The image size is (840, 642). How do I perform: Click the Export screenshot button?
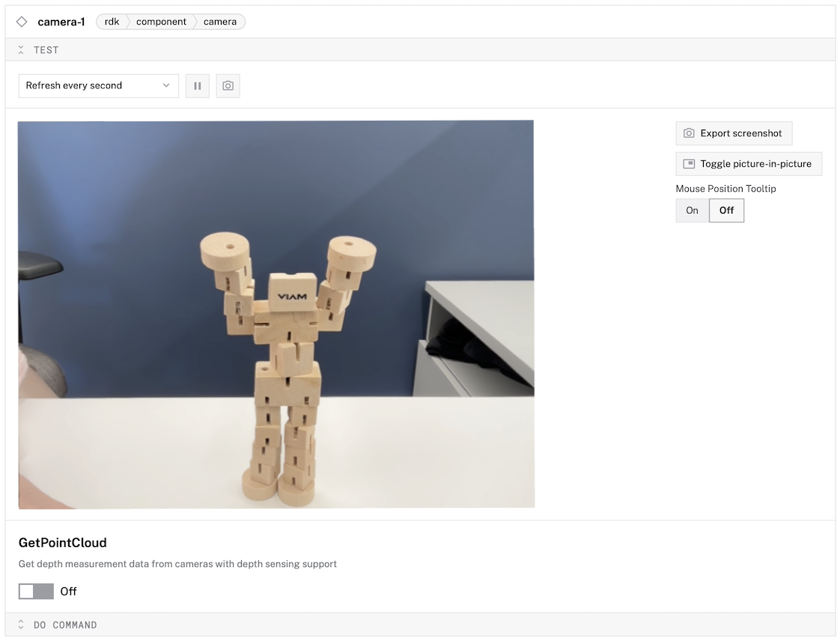coord(734,133)
